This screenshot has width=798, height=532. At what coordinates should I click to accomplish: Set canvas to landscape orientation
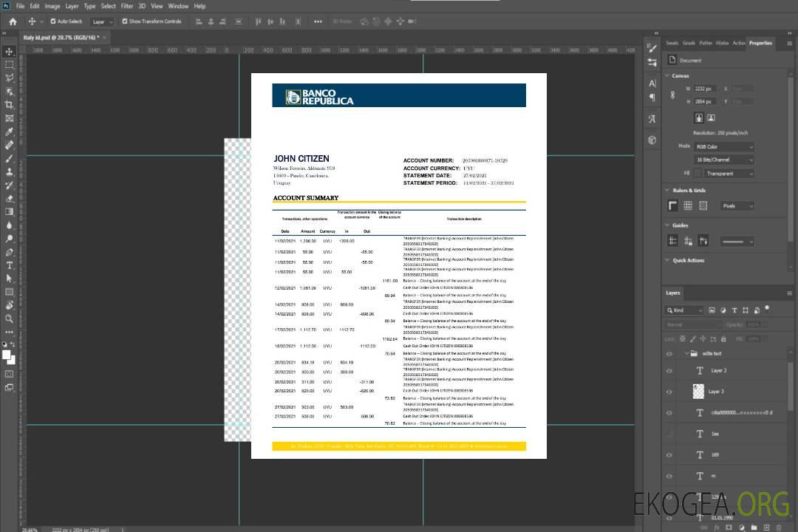(712, 118)
